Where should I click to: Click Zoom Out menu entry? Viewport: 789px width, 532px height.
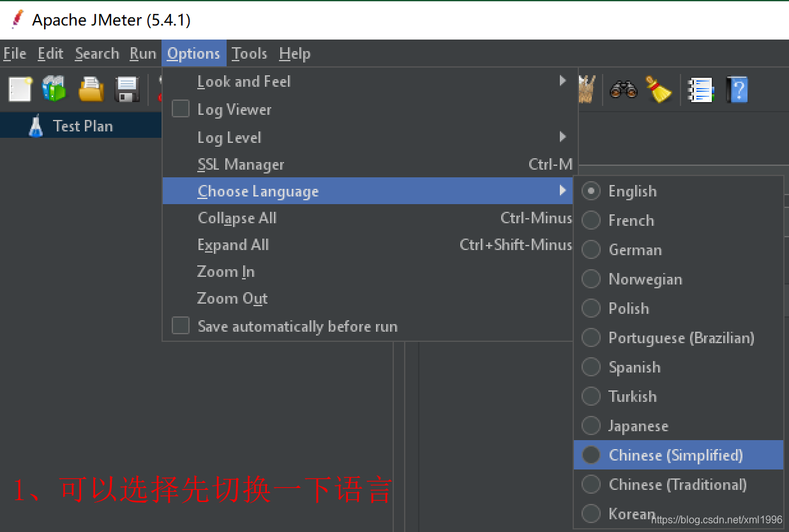(x=368, y=298)
